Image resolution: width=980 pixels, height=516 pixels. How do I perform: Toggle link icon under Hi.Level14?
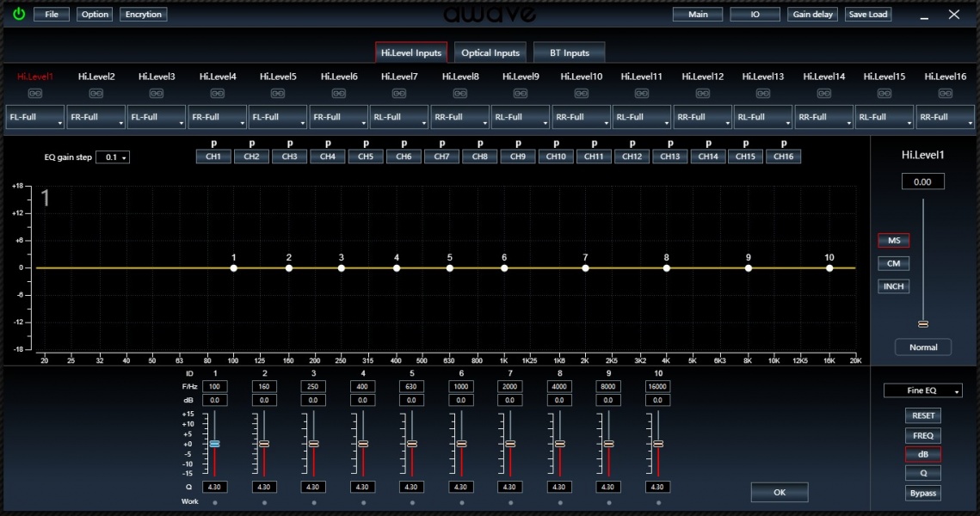click(823, 94)
